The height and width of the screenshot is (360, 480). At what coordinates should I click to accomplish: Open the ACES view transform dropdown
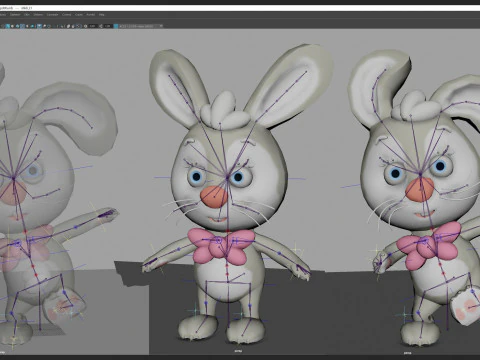pyautogui.click(x=141, y=26)
